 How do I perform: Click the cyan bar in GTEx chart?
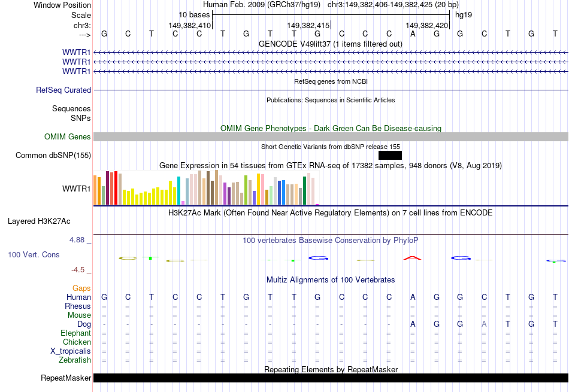(x=178, y=191)
